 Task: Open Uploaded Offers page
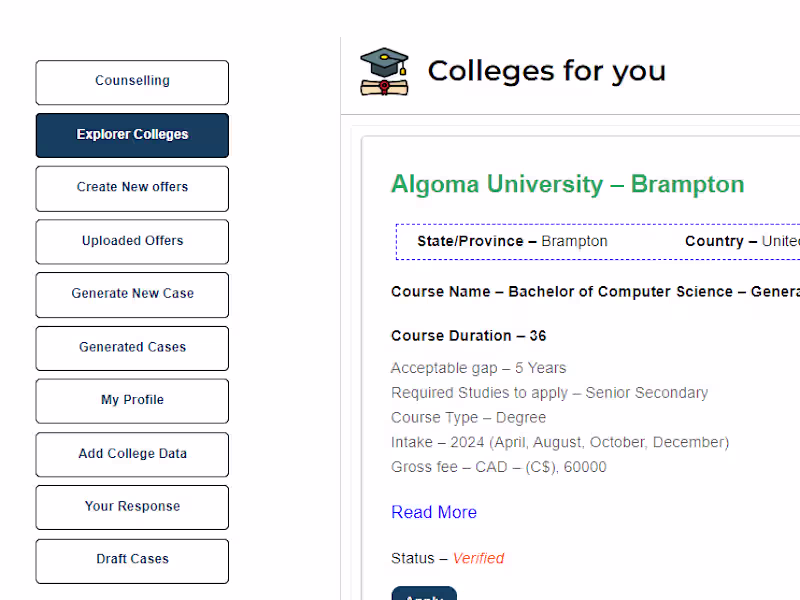tap(132, 241)
